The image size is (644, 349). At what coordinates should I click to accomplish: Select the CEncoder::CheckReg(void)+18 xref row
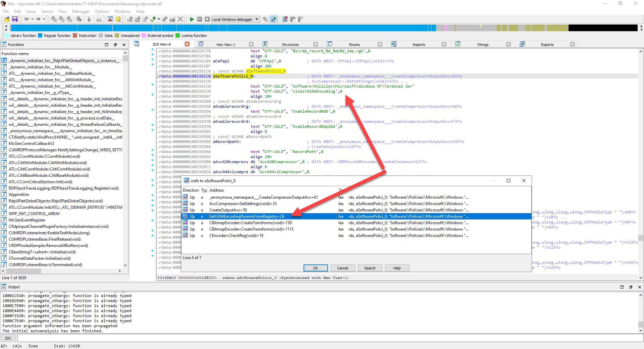[x=236, y=236]
